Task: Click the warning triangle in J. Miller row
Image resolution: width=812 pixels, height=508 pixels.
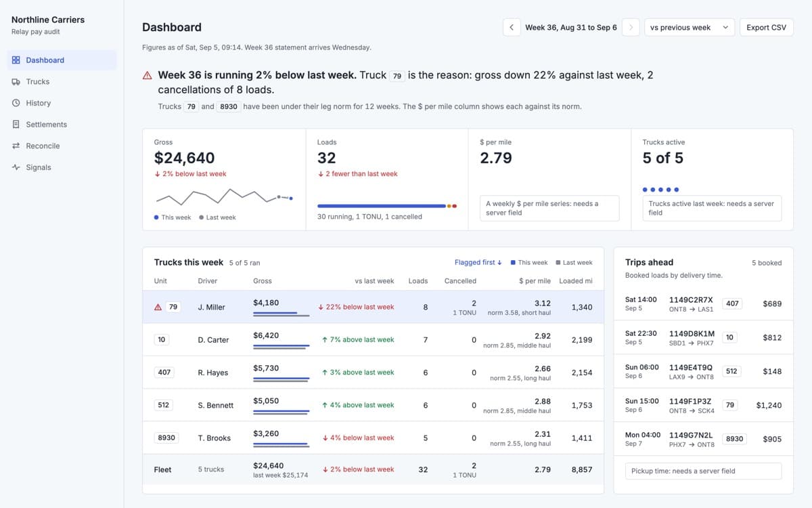Action: tap(158, 307)
